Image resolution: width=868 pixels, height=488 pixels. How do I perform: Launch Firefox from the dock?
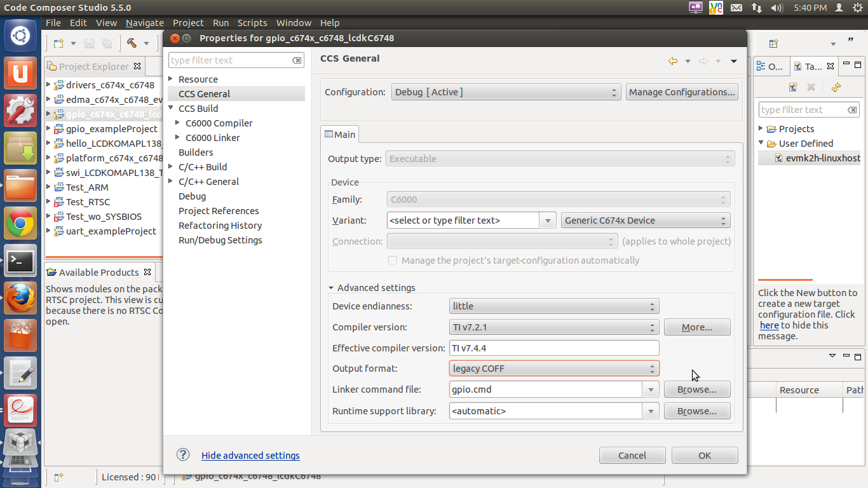(20, 297)
